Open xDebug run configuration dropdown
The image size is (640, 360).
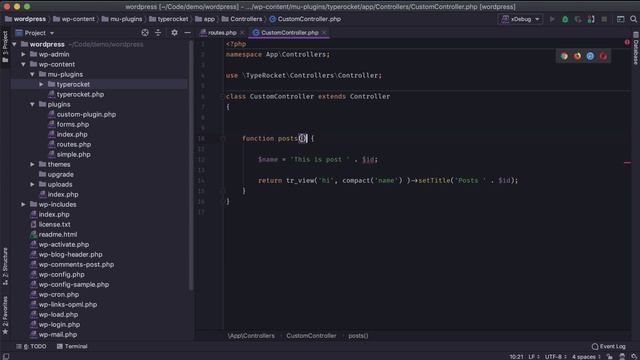click(x=520, y=19)
